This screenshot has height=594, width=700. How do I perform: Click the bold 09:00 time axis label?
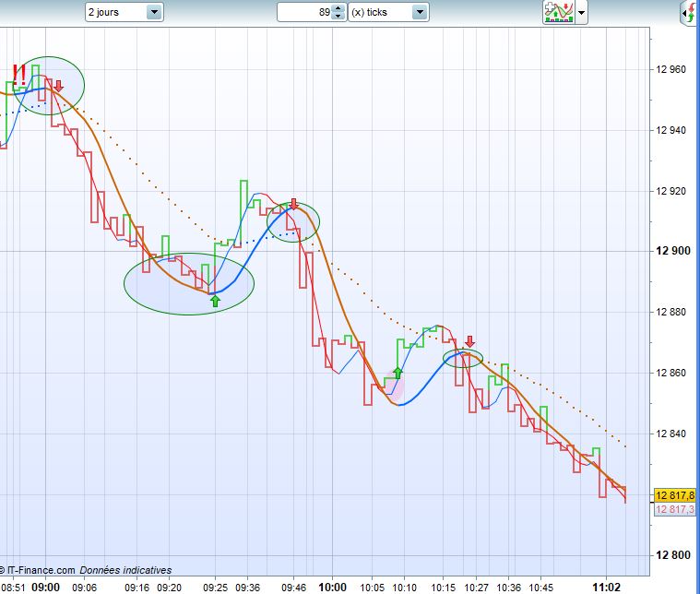click(x=45, y=588)
